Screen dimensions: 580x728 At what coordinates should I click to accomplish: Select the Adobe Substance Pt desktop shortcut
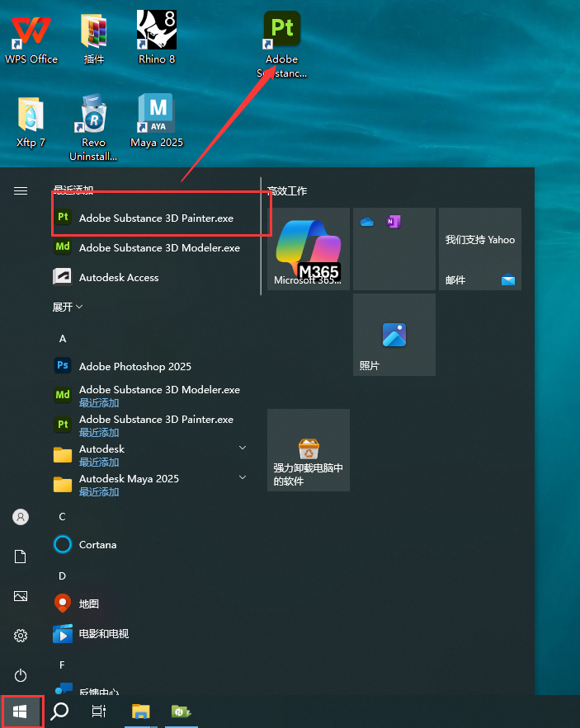(281, 44)
